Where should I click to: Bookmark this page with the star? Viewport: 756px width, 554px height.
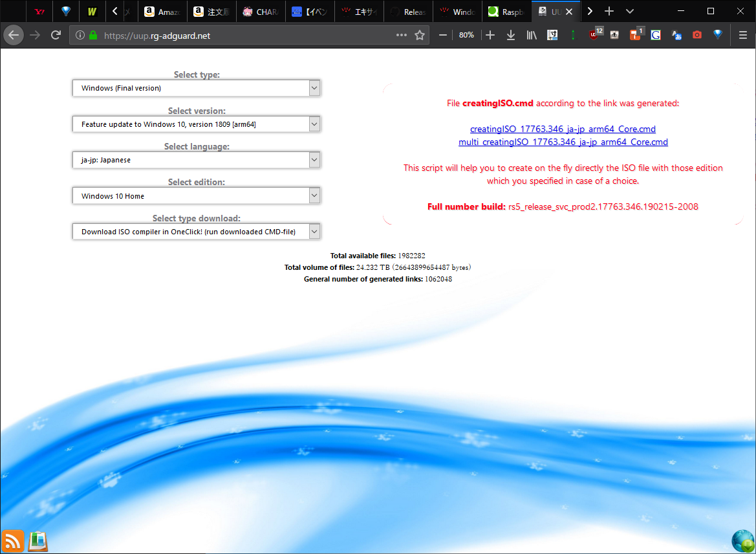click(420, 35)
